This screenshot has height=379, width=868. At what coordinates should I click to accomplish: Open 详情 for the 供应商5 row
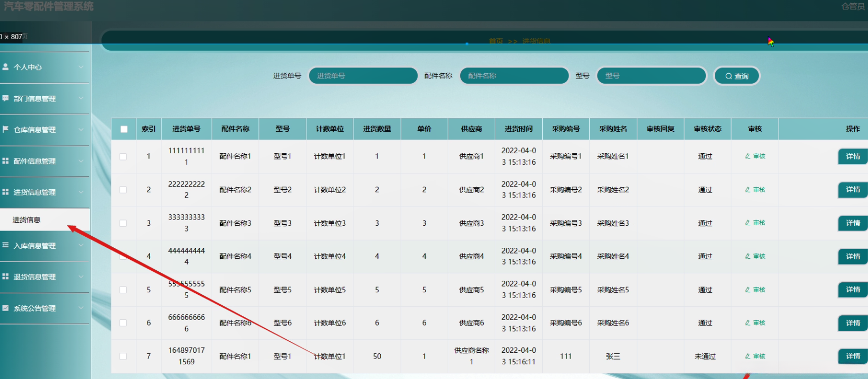[x=853, y=290]
